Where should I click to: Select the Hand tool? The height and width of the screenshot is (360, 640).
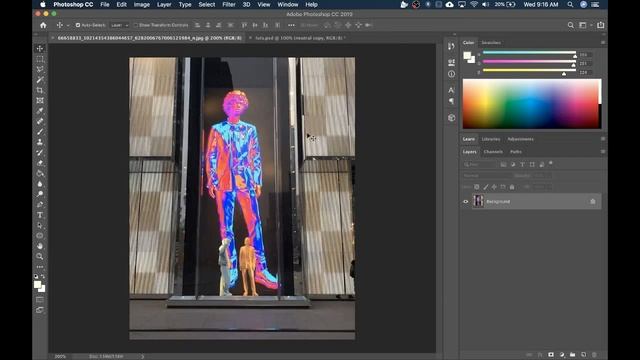click(x=40, y=246)
